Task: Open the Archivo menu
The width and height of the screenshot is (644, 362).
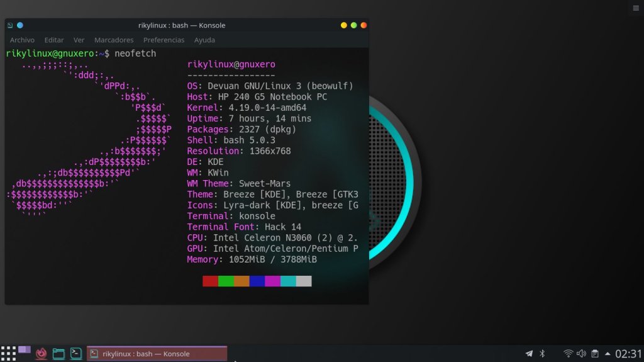Action: (x=22, y=40)
